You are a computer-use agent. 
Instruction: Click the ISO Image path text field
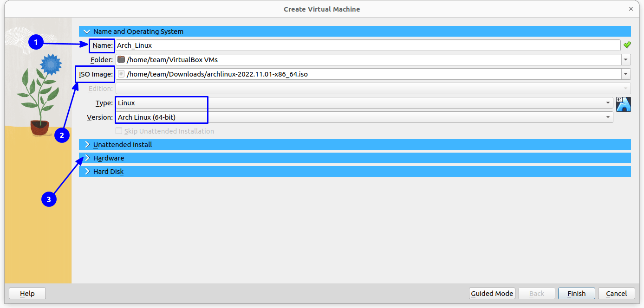click(x=325, y=74)
